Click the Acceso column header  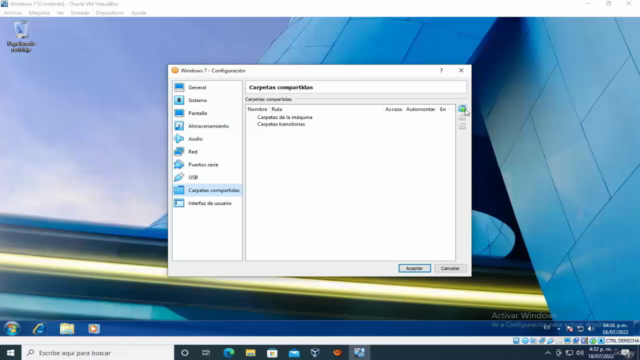tap(393, 109)
